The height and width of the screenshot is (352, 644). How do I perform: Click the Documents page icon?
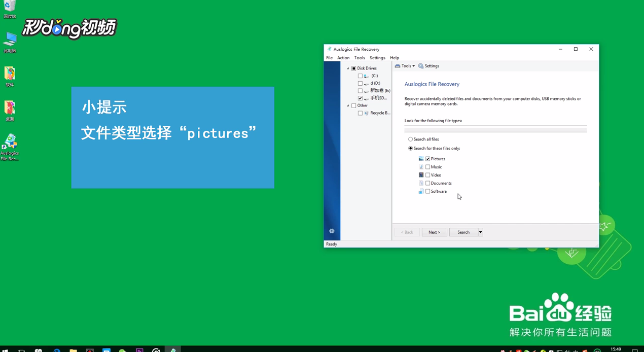(421, 183)
